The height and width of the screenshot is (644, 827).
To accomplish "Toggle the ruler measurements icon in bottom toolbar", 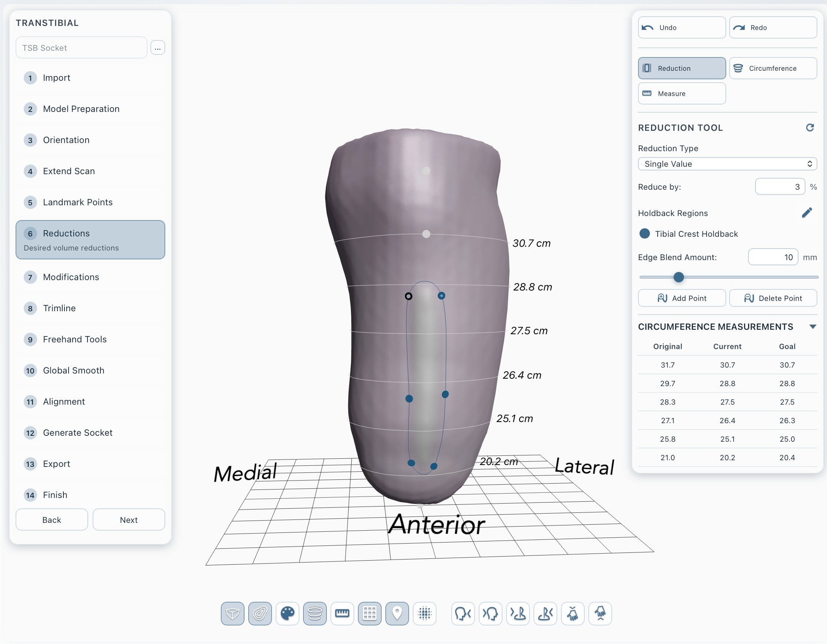I will (342, 613).
